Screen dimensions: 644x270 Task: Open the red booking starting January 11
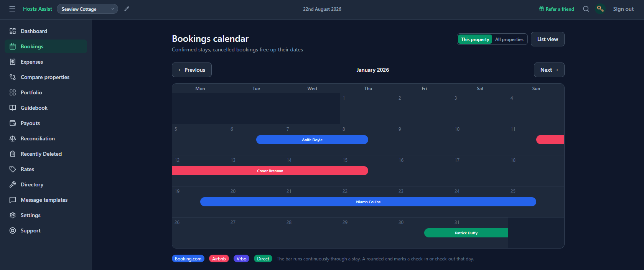(550, 140)
